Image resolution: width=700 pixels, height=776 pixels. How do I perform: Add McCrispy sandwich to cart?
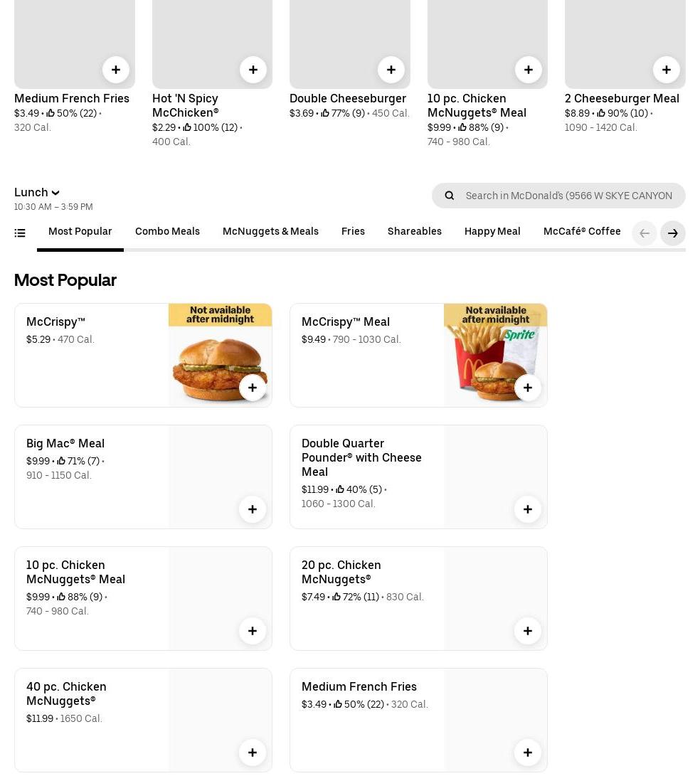[253, 388]
